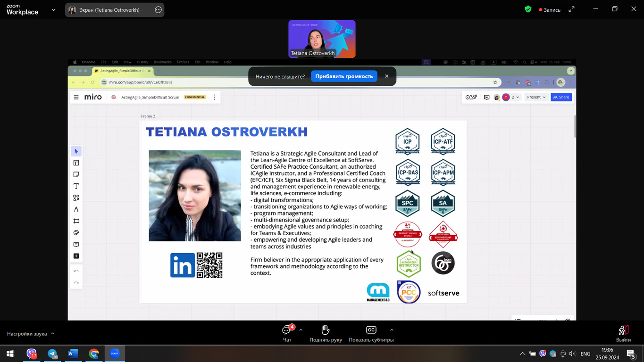Click board title ActingAgile_SimpleDifficult Scrum
This screenshot has width=644, height=362.
coord(151,97)
